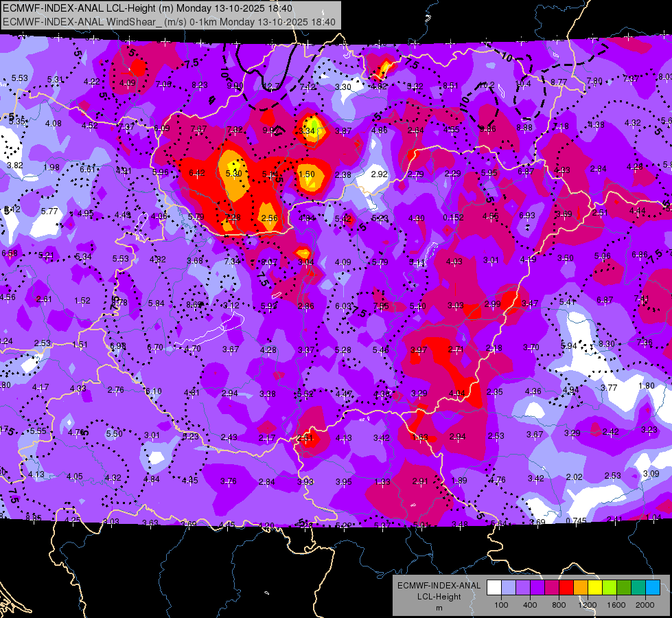Viewport: 672px width, 618px height.
Task: Click the WindShear 0-1km title line
Action: 169,22
